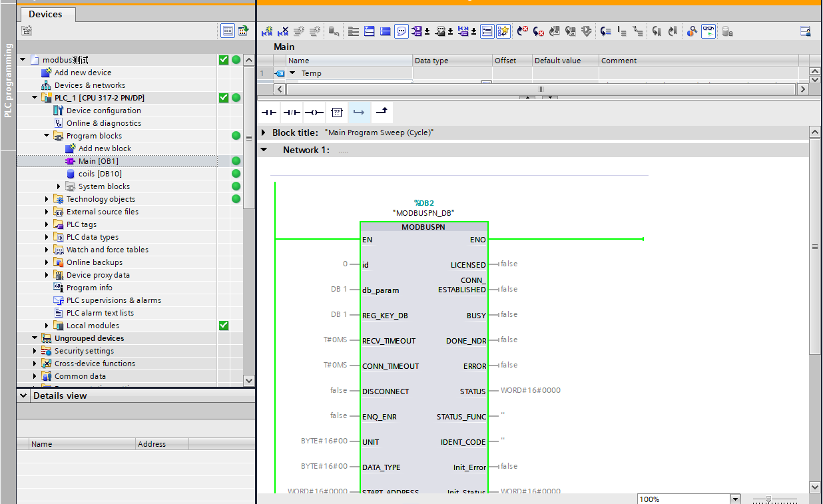Open the 100% zoom level dropdown
The image size is (823, 504).
point(735,499)
